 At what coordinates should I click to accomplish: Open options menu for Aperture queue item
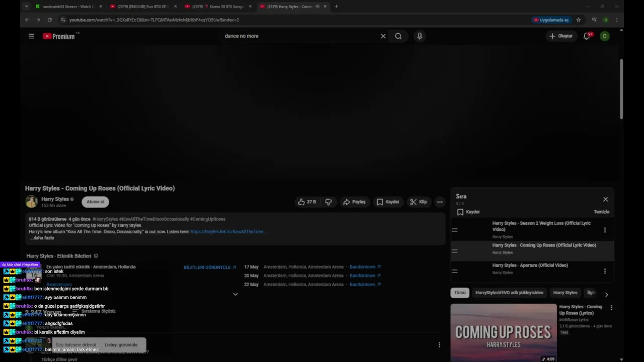click(605, 271)
